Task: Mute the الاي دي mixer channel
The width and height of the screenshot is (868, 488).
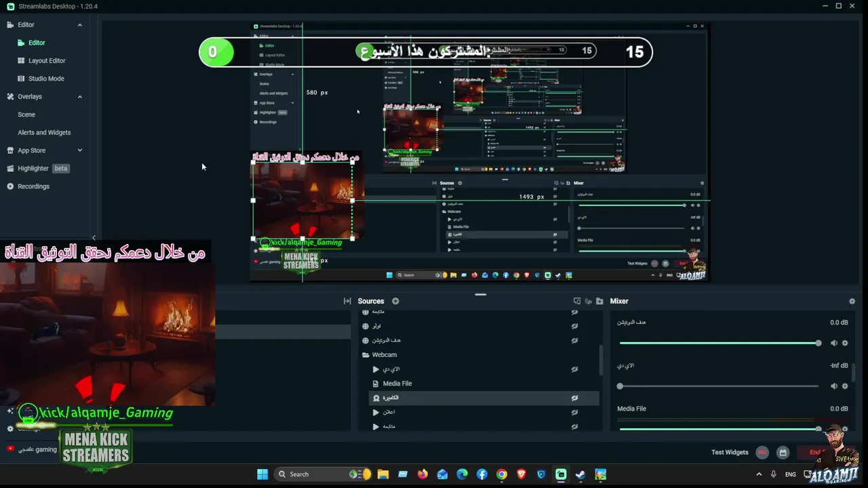Action: click(x=834, y=386)
